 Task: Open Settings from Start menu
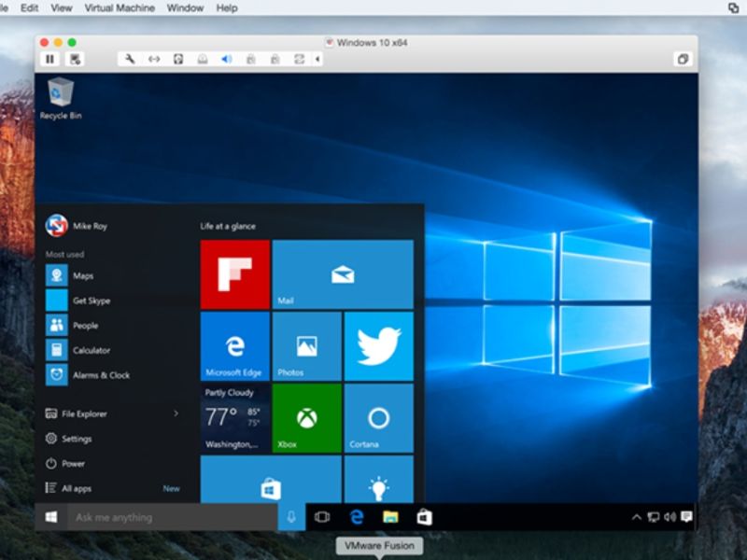68,439
